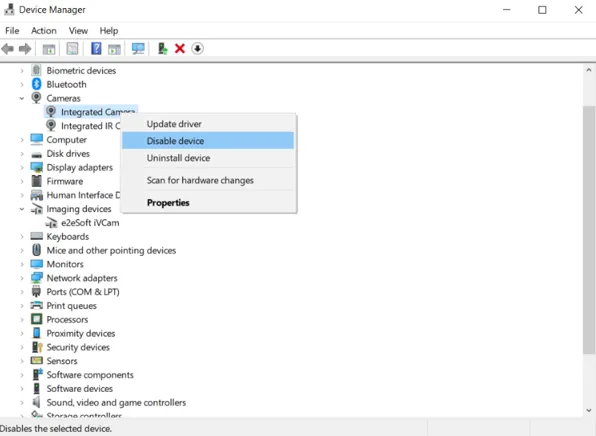This screenshot has height=436, width=596.
Task: Click the Forward arrow toolbar icon
Action: tap(25, 49)
